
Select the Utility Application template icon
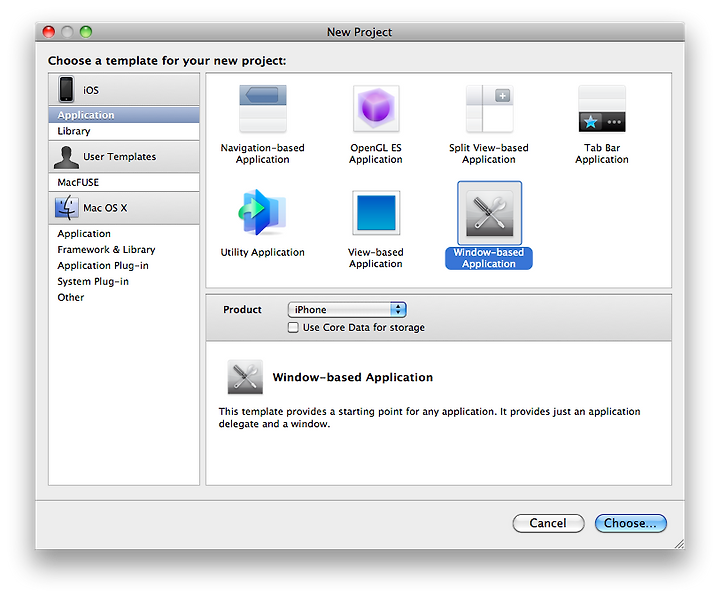263,213
